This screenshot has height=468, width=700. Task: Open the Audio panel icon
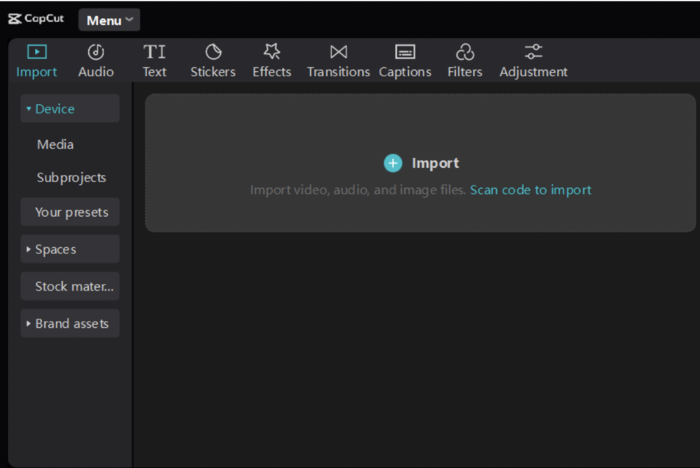pos(96,52)
